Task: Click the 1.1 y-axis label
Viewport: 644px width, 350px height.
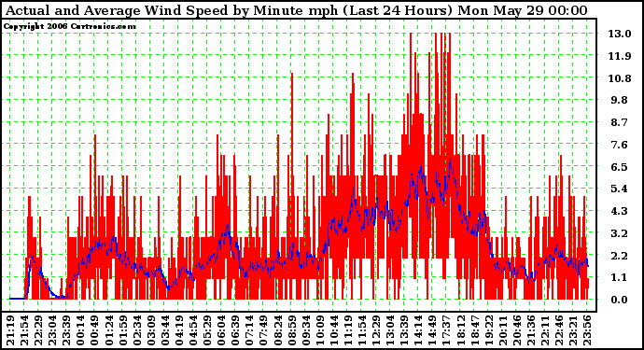Action: [x=620, y=278]
